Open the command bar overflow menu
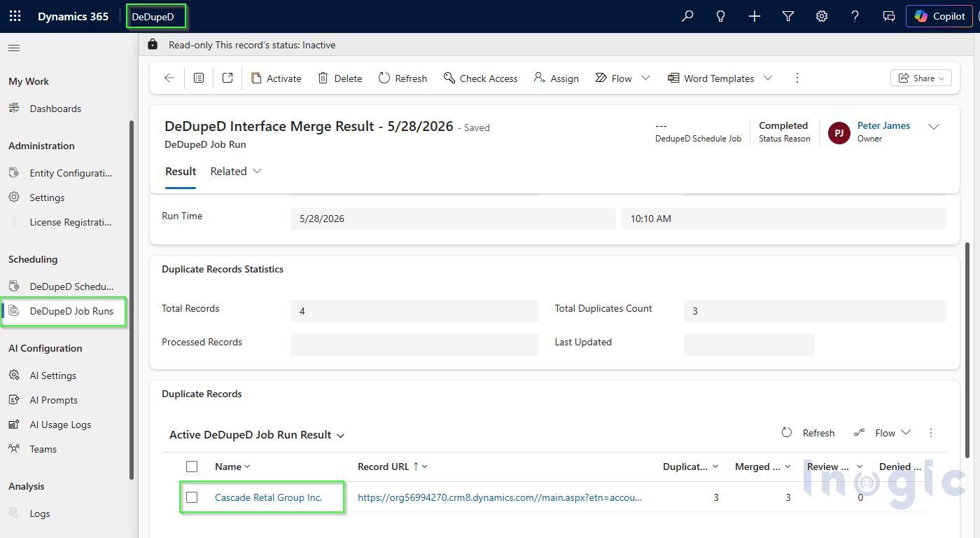980x538 pixels. pyautogui.click(x=797, y=78)
